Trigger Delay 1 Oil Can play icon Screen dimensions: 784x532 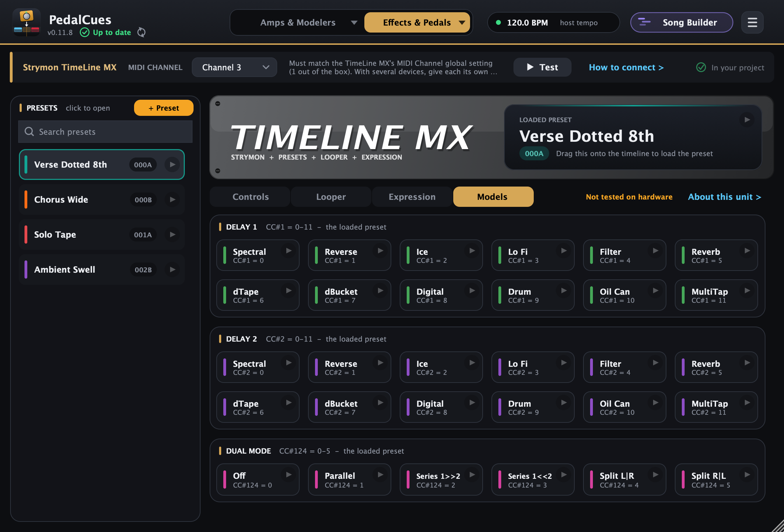pos(656,290)
